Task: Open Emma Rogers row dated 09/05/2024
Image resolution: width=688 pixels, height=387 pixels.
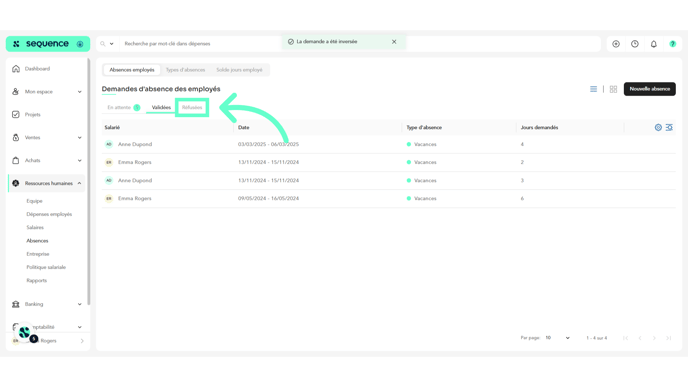Action: pos(388,198)
